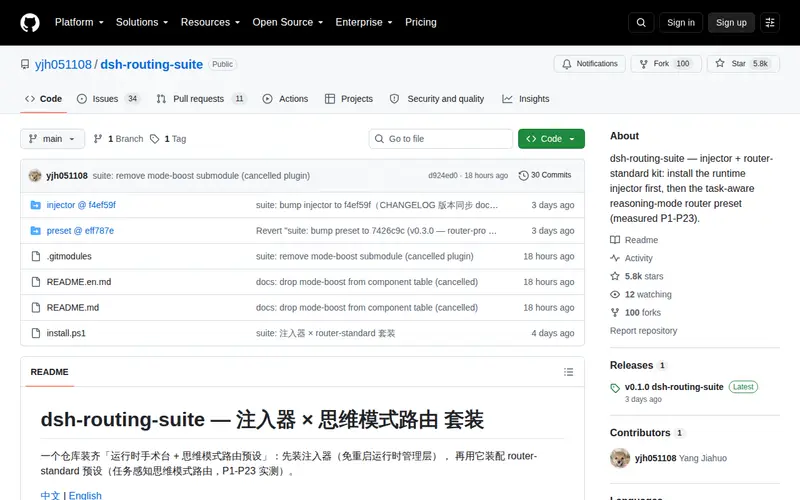Click the history clock icon by 30 Commits

(523, 176)
